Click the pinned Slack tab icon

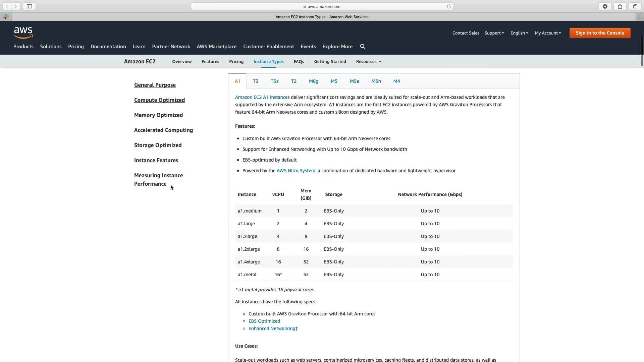(6, 17)
